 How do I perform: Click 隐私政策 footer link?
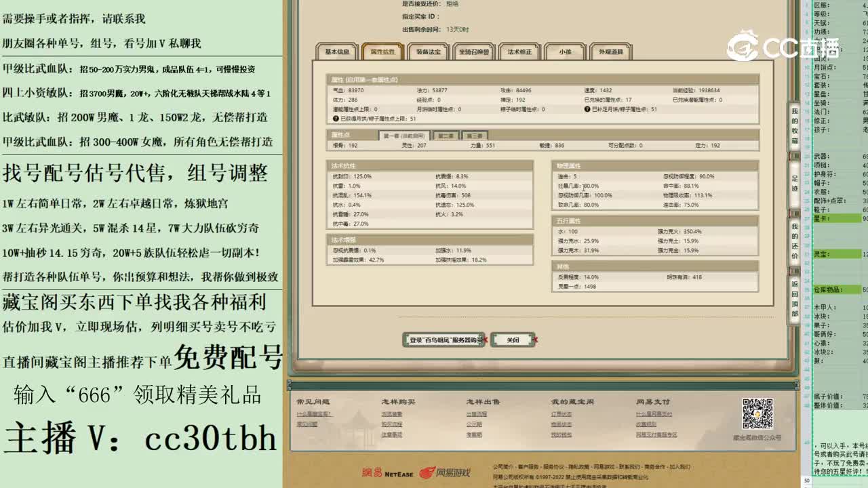click(x=578, y=467)
